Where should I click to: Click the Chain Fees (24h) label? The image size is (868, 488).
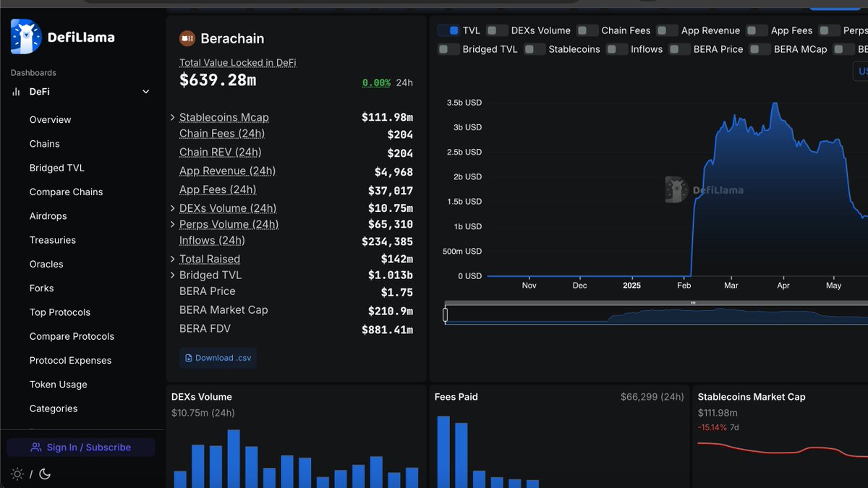(x=222, y=134)
